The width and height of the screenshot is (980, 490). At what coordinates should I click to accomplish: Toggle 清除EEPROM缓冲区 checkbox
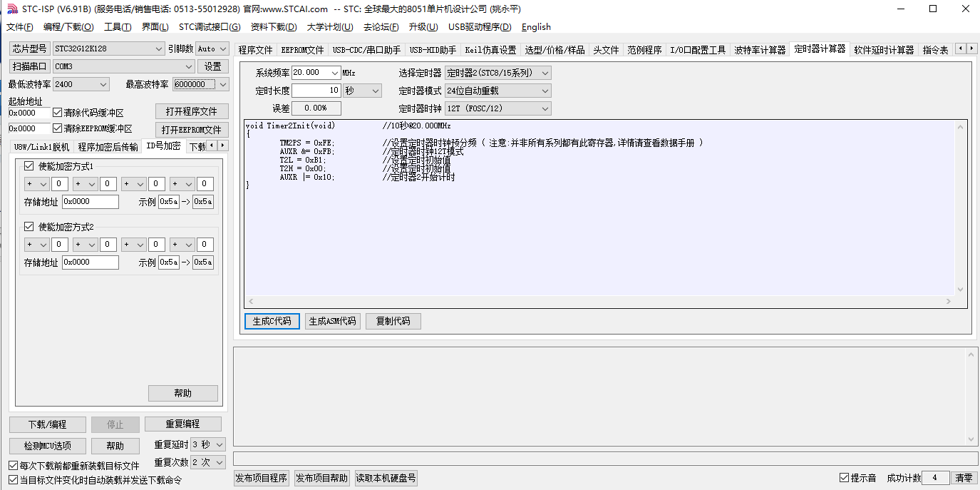coord(58,129)
